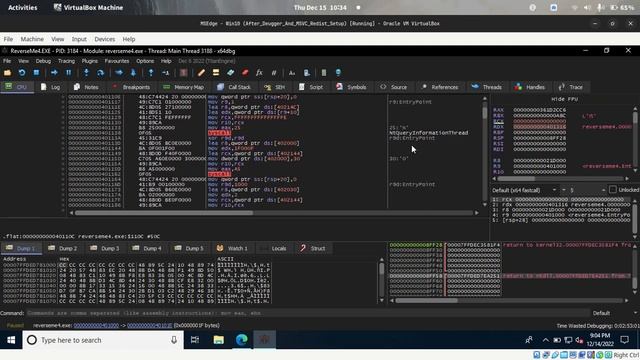Open Functions list via fx icon
This screenshot has height=360, width=640.
pyautogui.click(x=259, y=73)
